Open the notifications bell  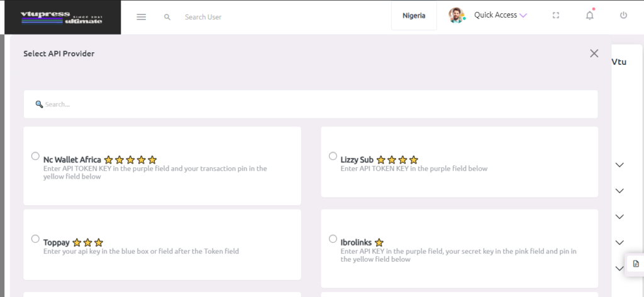589,16
